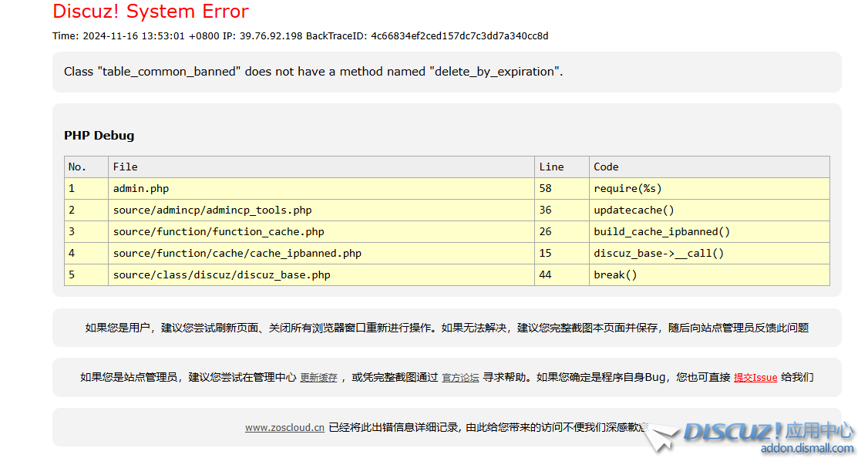Click the red 提交Issue link
Viewport: 868px width, 468px height.
tap(755, 378)
